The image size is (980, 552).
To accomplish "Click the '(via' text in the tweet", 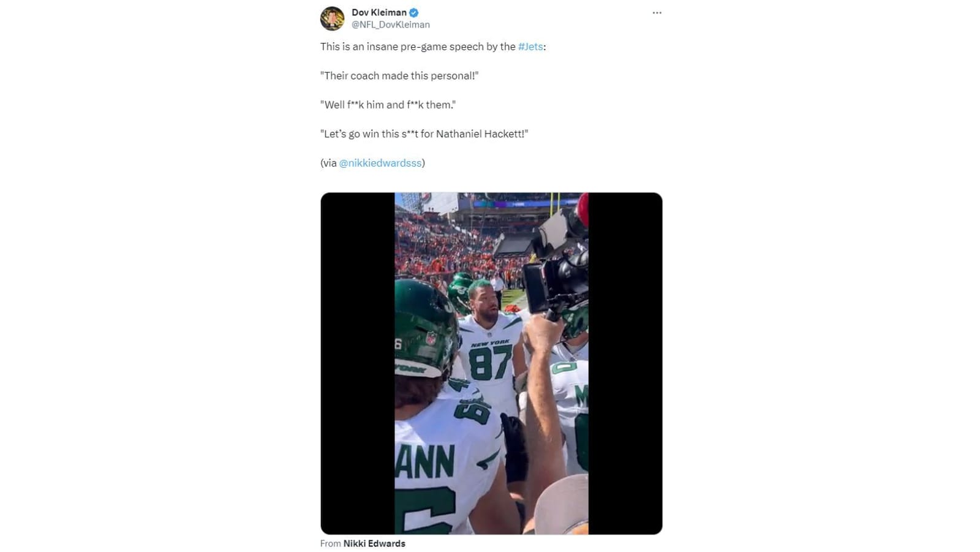I will click(x=328, y=162).
